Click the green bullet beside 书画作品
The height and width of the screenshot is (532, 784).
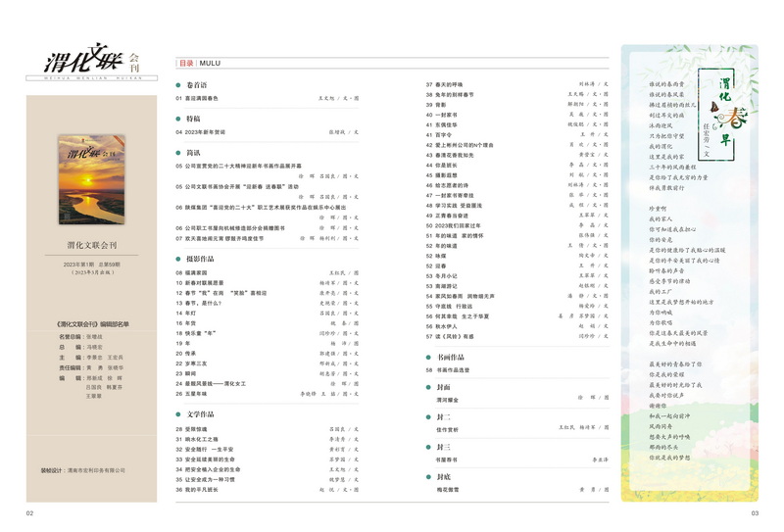(x=428, y=357)
